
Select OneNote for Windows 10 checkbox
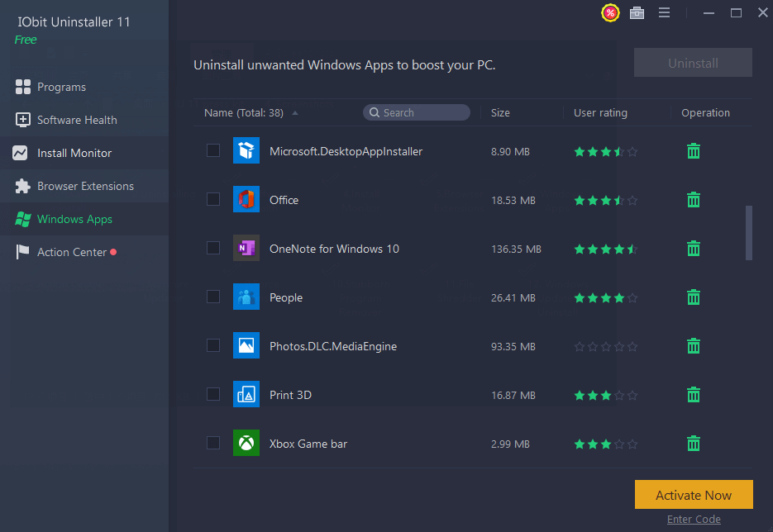click(213, 248)
